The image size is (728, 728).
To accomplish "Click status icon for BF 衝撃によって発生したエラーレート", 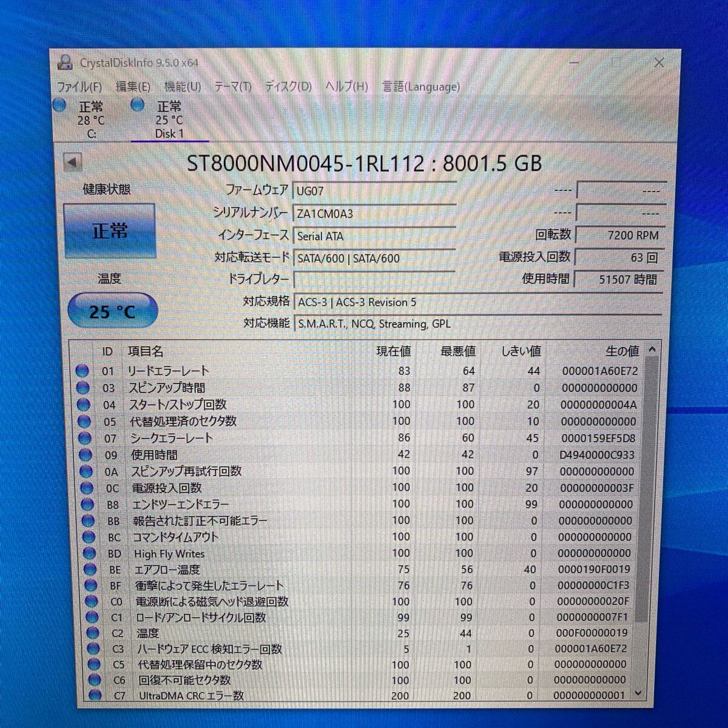I will pyautogui.click(x=90, y=585).
